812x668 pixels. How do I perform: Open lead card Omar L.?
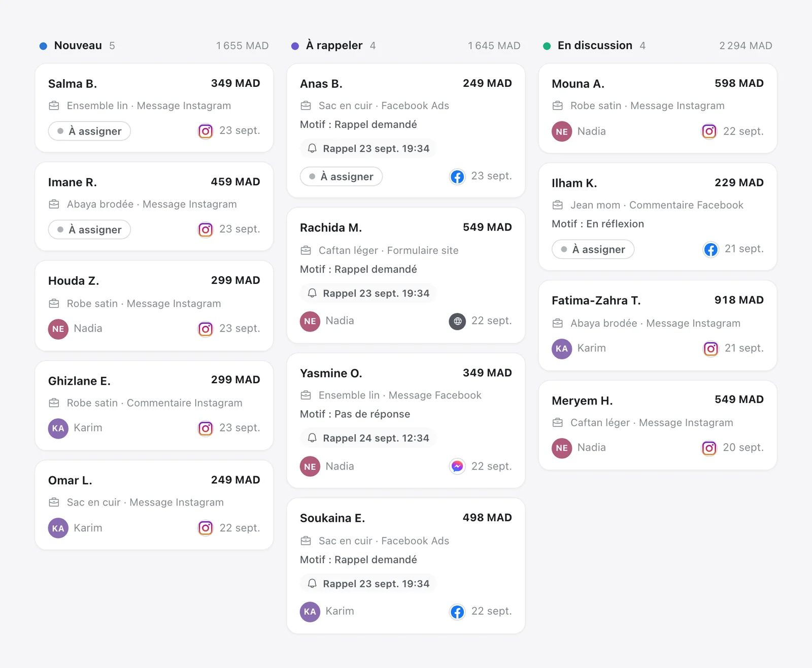pos(154,505)
